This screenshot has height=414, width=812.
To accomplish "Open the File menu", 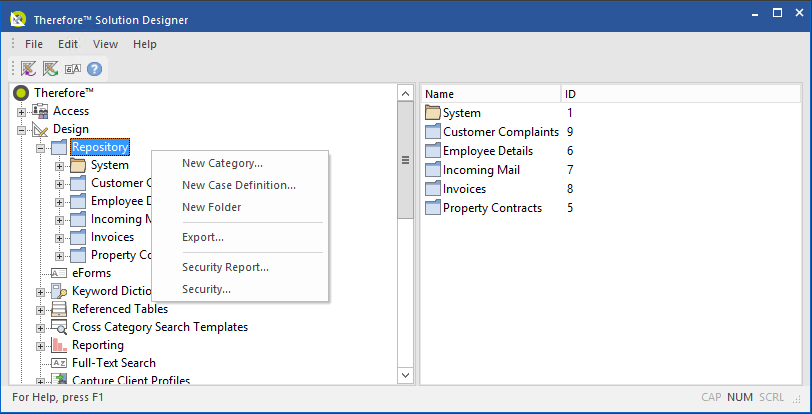I will pos(34,44).
